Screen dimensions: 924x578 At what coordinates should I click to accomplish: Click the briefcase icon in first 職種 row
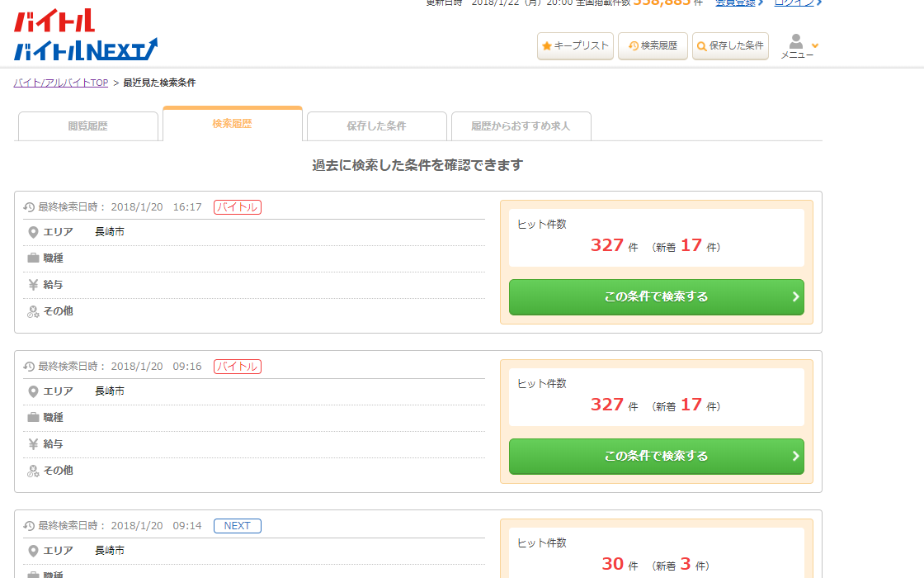coord(33,258)
